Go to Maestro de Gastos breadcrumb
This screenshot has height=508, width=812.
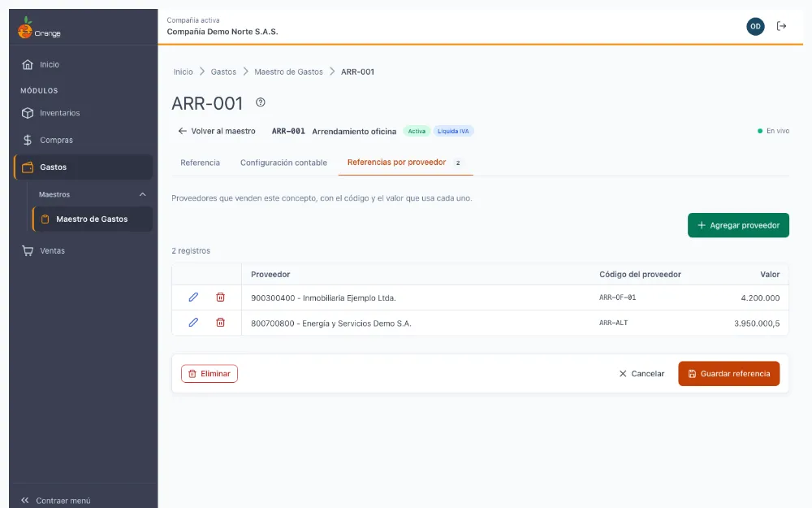[x=288, y=72]
